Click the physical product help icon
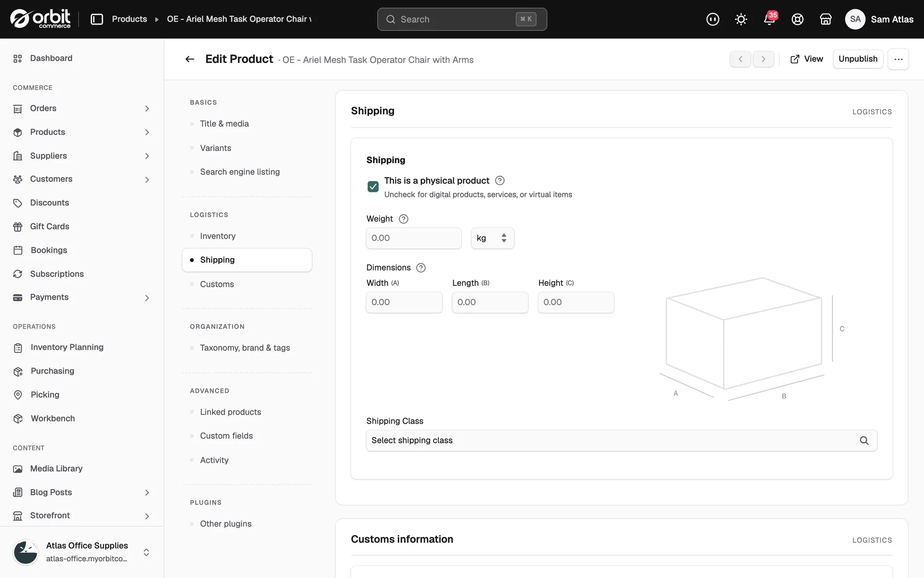This screenshot has width=924, height=578. (x=500, y=180)
